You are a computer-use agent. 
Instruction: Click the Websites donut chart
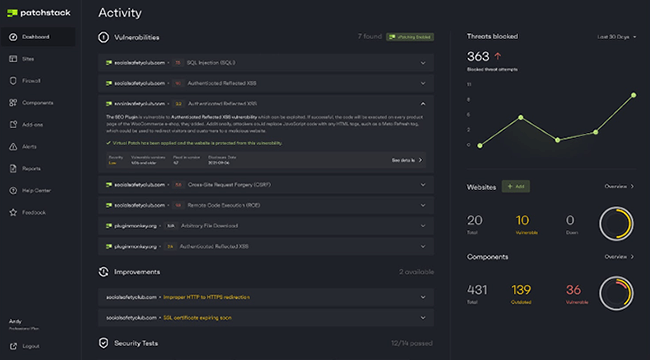(x=616, y=224)
